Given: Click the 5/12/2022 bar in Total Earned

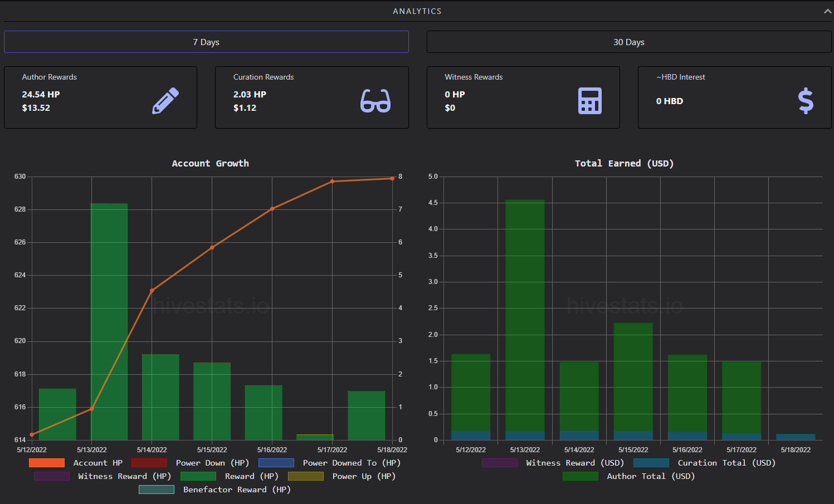Looking at the screenshot, I should tap(471, 397).
